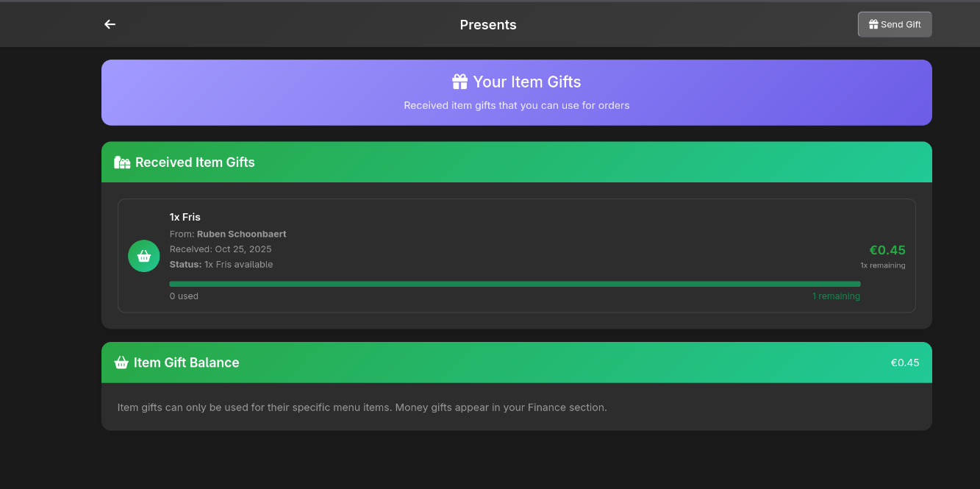The height and width of the screenshot is (489, 980).
Task: Click the green 1 remaining label under bar
Action: coord(836,296)
